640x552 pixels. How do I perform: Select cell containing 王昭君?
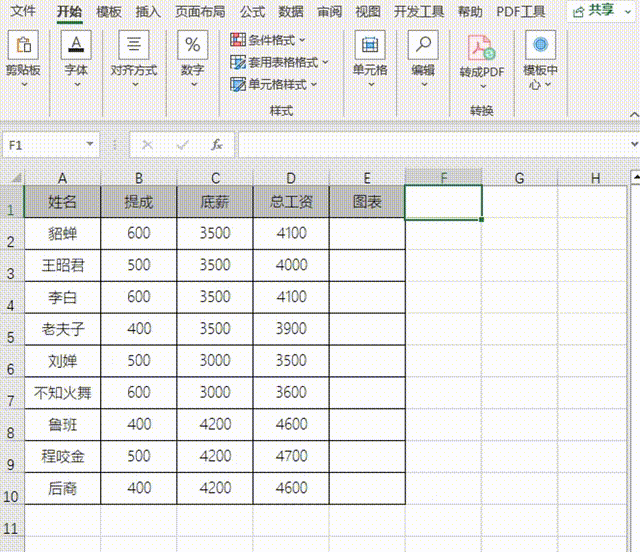point(62,265)
